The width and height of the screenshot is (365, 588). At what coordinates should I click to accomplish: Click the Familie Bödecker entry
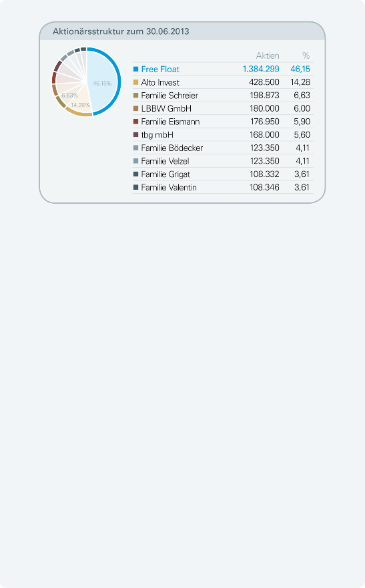172,148
